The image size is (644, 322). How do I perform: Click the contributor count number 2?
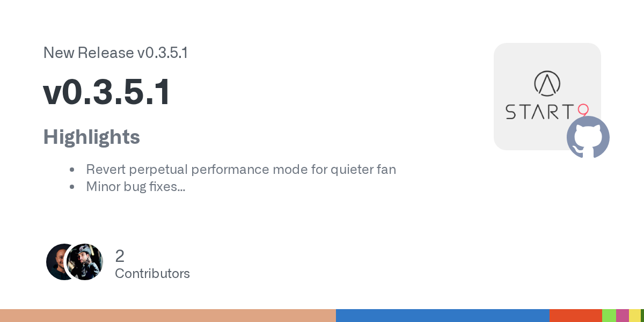120,256
